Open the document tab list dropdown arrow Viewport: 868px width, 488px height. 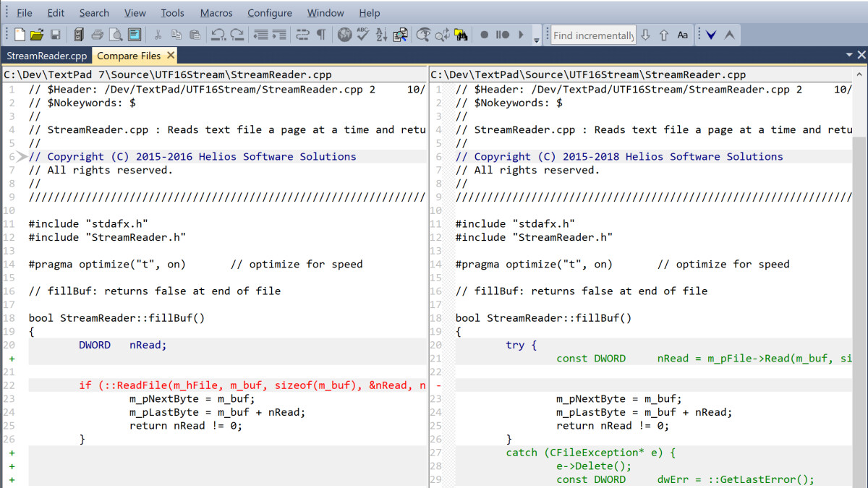pyautogui.click(x=849, y=55)
